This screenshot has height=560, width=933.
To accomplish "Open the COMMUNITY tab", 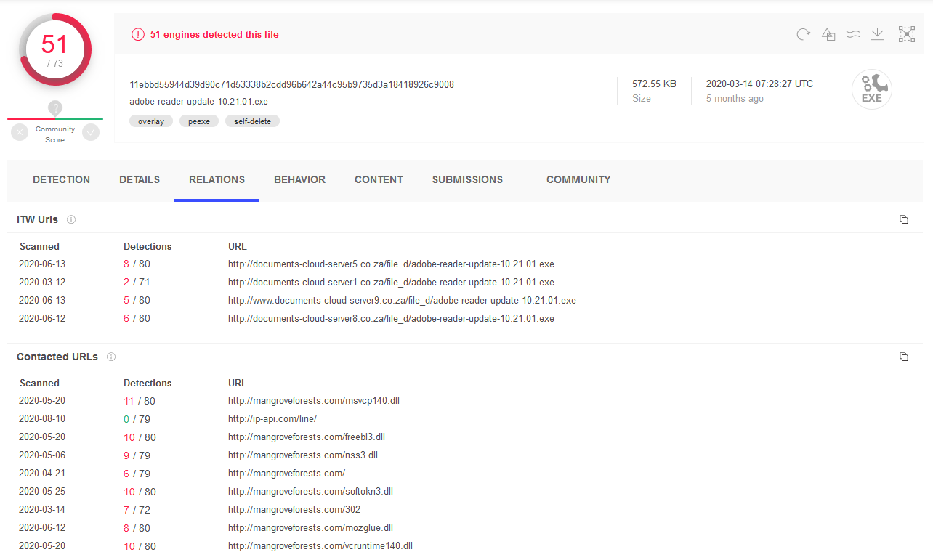I will [578, 179].
